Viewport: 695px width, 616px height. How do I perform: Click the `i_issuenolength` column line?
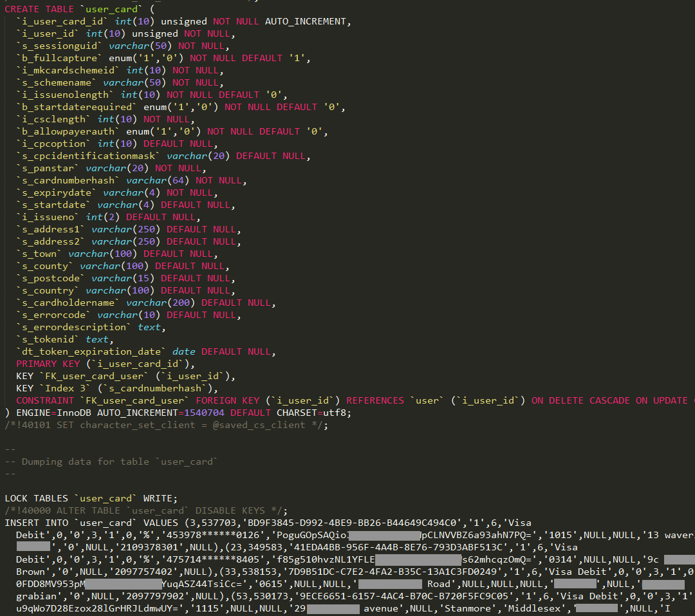[152, 95]
